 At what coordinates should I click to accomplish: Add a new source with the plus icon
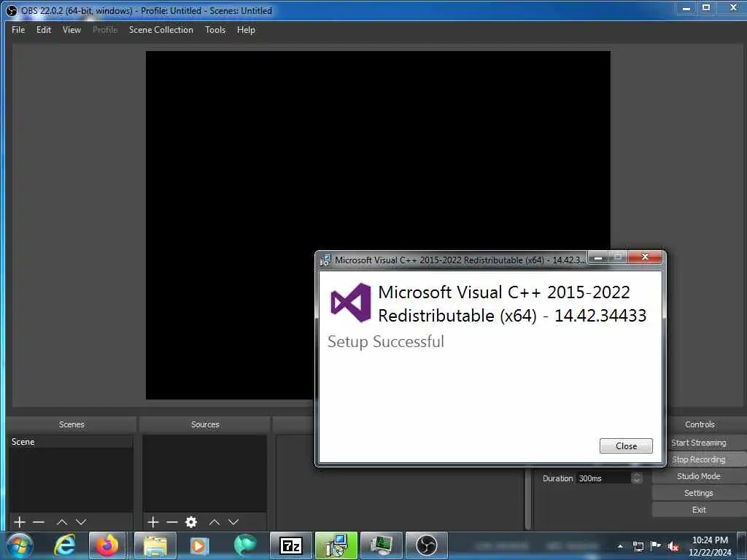(153, 522)
